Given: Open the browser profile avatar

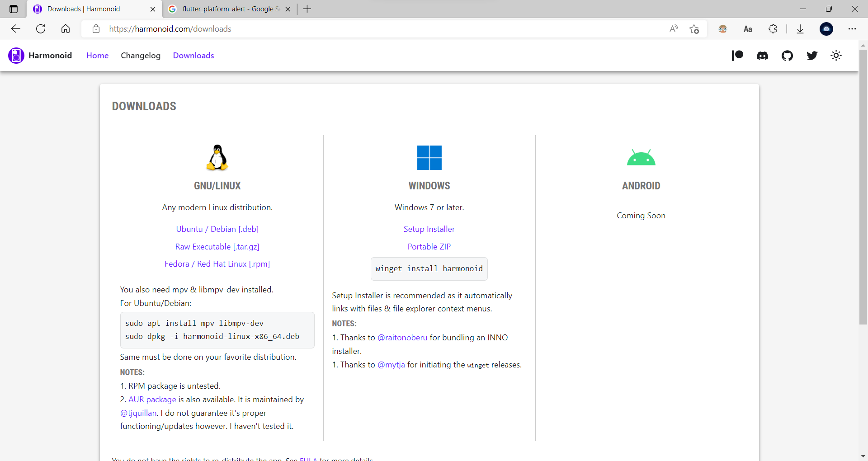Looking at the screenshot, I should pyautogui.click(x=826, y=29).
